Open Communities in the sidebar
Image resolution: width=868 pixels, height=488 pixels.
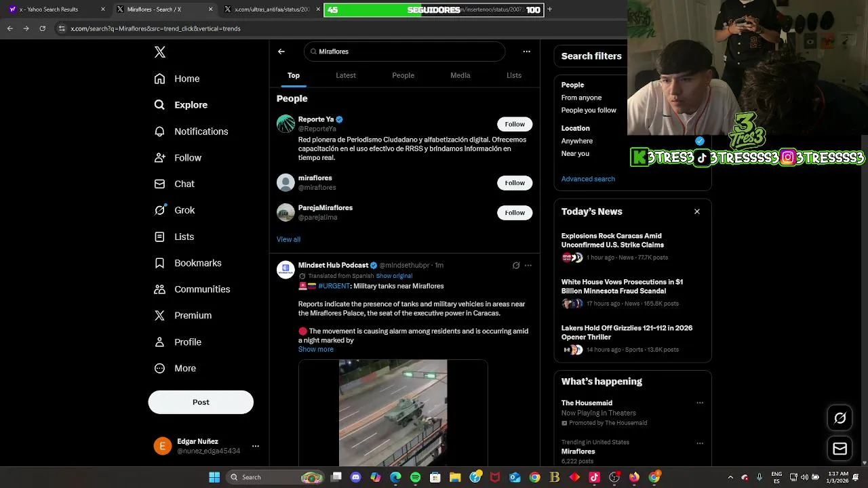click(192, 289)
